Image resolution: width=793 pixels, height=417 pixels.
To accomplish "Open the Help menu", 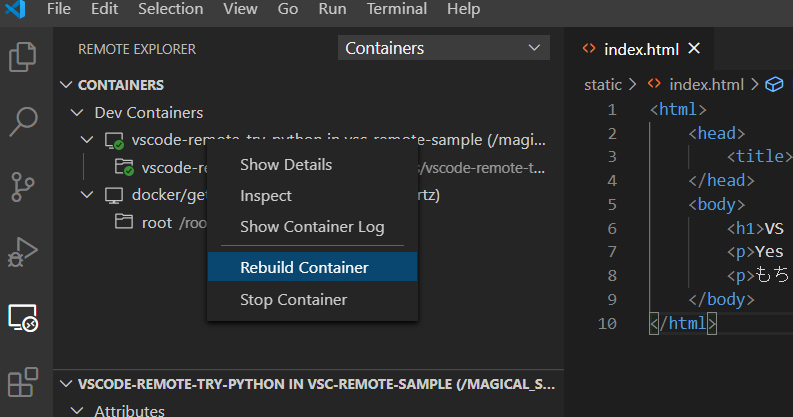I will coord(463,9).
